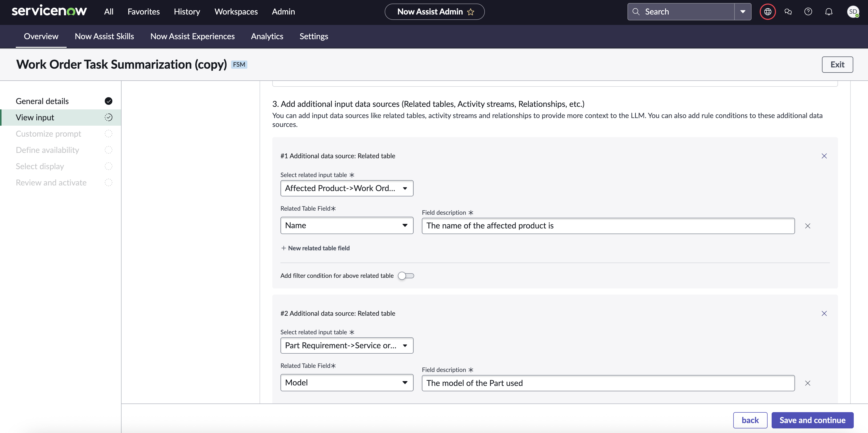This screenshot has width=868, height=433.
Task: Open the History menu
Action: [x=187, y=12]
